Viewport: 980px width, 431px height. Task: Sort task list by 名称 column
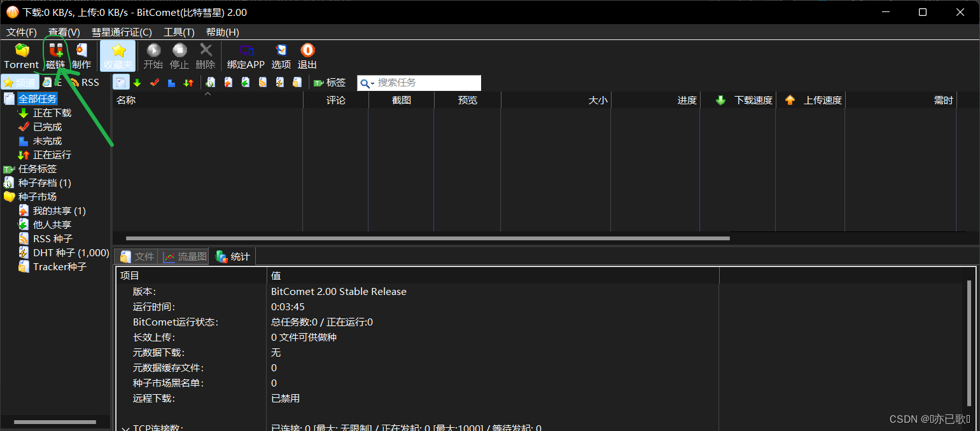(207, 100)
